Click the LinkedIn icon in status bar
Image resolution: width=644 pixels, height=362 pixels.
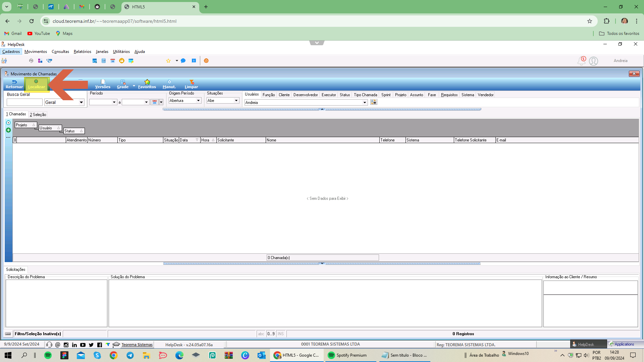tap(74, 345)
